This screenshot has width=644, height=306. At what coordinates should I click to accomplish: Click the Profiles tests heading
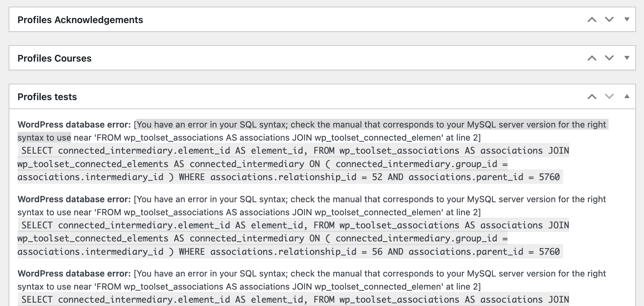47,97
